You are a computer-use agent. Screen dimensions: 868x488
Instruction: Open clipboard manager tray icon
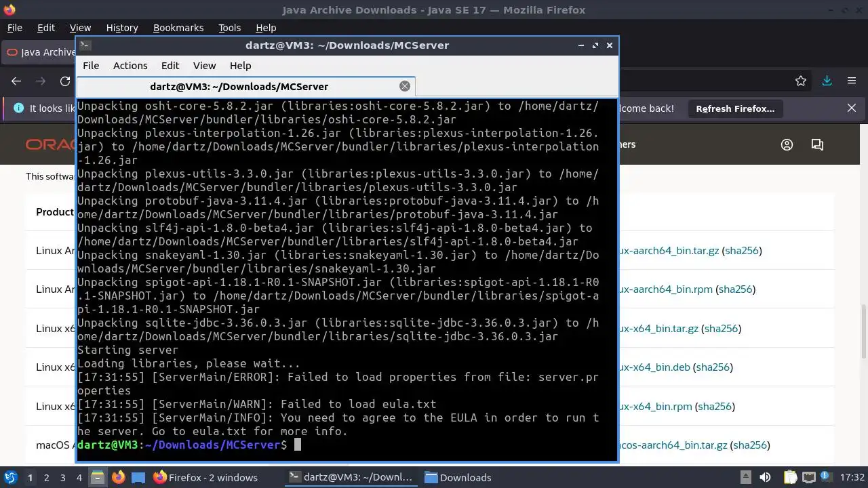[x=789, y=477]
